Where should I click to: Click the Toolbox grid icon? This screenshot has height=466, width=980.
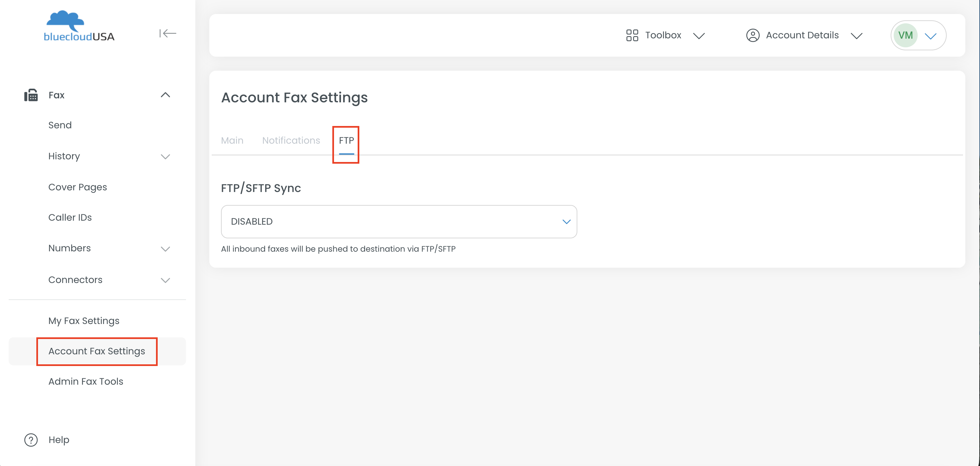(x=632, y=35)
